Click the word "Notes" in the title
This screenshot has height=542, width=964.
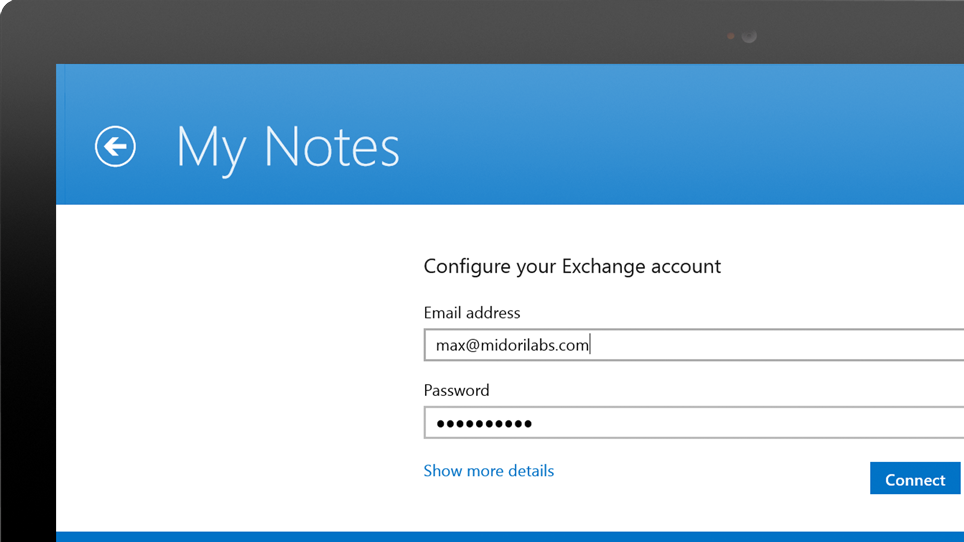pos(332,147)
